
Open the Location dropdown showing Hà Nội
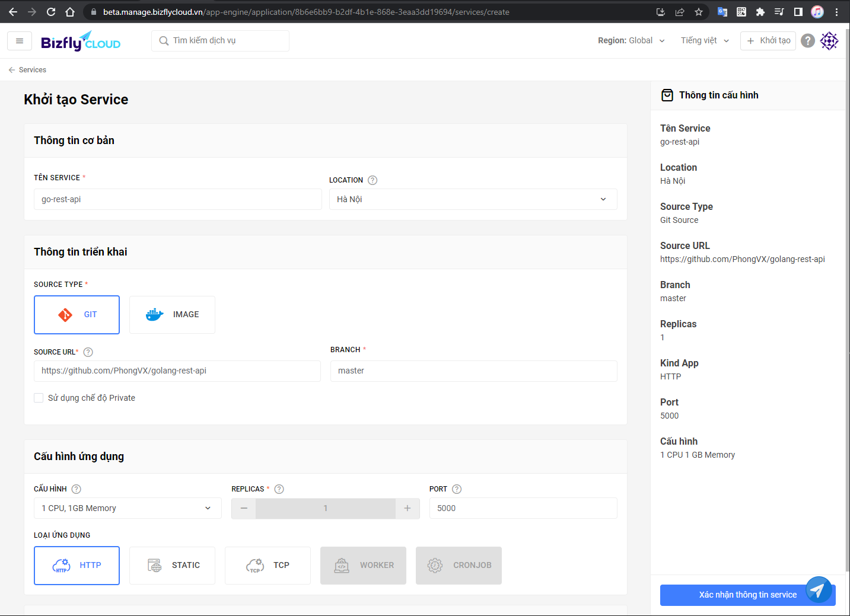click(x=473, y=199)
